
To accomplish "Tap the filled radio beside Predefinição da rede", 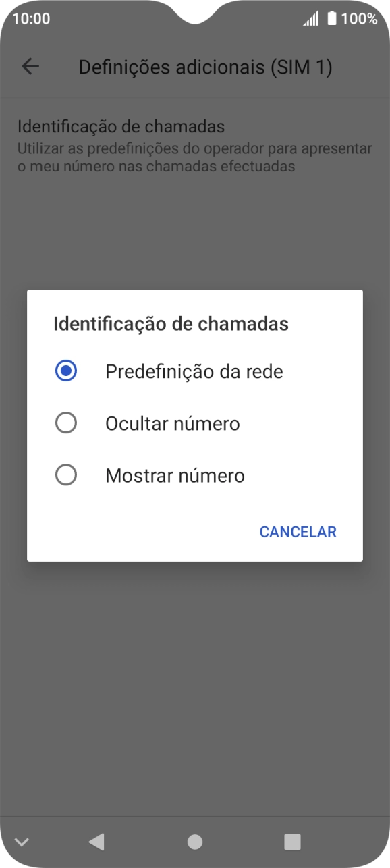I will (65, 371).
